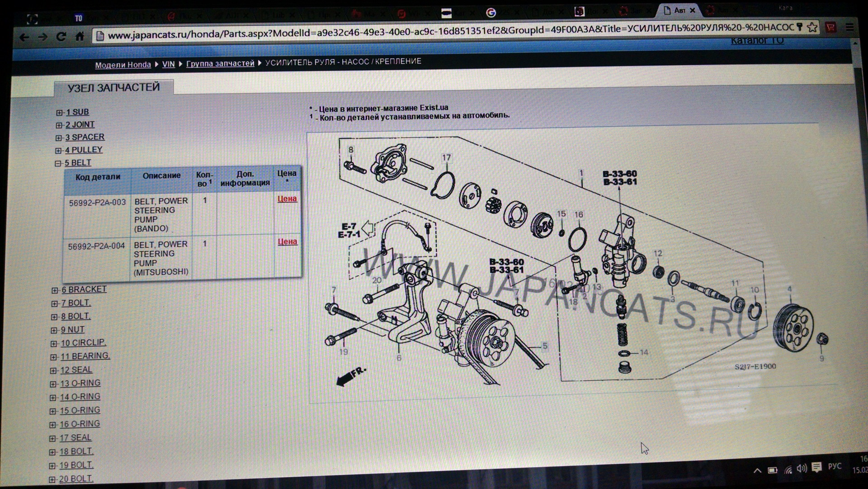
Task: Expand the '6 BRACKET' tree node
Action: click(x=55, y=290)
